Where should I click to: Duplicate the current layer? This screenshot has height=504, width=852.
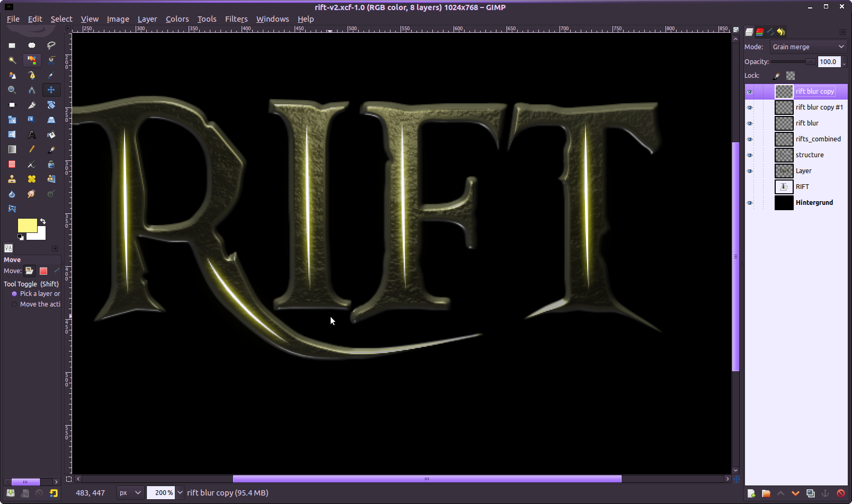point(810,493)
